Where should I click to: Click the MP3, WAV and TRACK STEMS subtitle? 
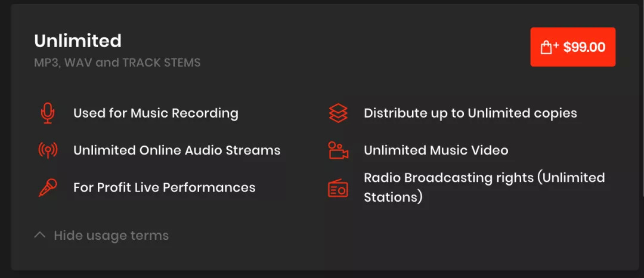pyautogui.click(x=117, y=63)
